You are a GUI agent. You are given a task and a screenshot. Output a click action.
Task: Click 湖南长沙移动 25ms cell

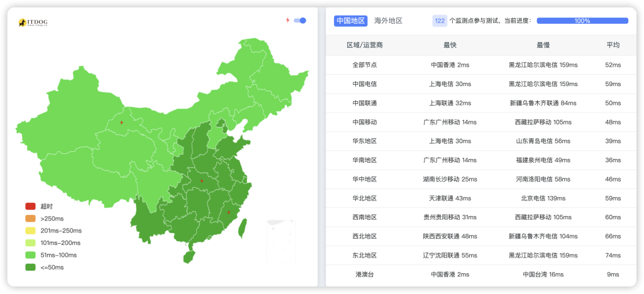[450, 179]
